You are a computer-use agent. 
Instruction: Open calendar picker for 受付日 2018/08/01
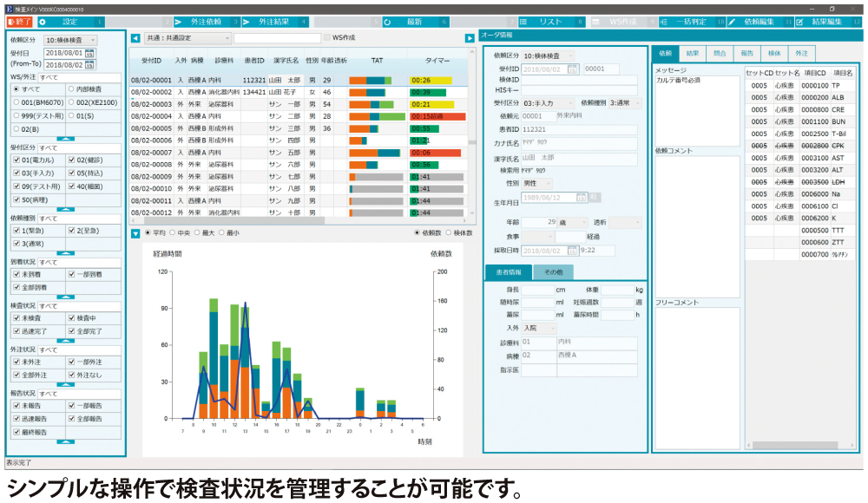pyautogui.click(x=90, y=54)
